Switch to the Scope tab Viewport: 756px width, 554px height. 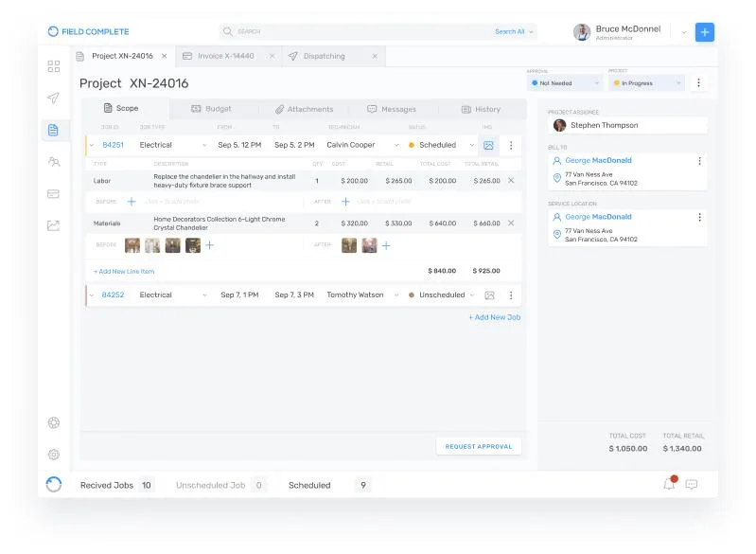(x=121, y=109)
